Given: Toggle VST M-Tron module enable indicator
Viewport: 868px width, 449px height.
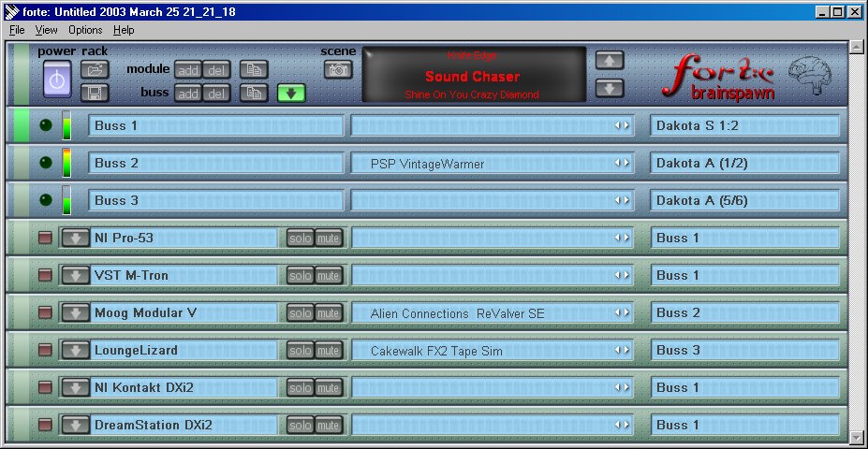Looking at the screenshot, I should [x=45, y=275].
